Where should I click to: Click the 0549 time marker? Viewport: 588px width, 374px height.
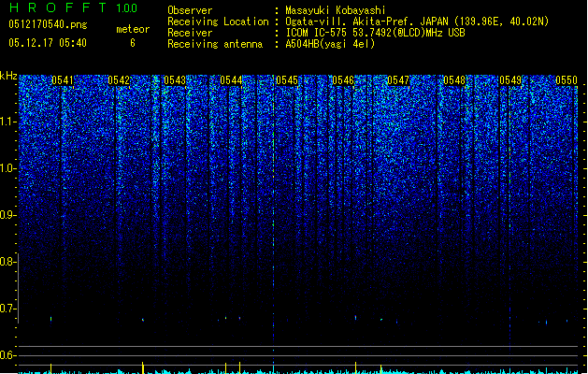[510, 80]
